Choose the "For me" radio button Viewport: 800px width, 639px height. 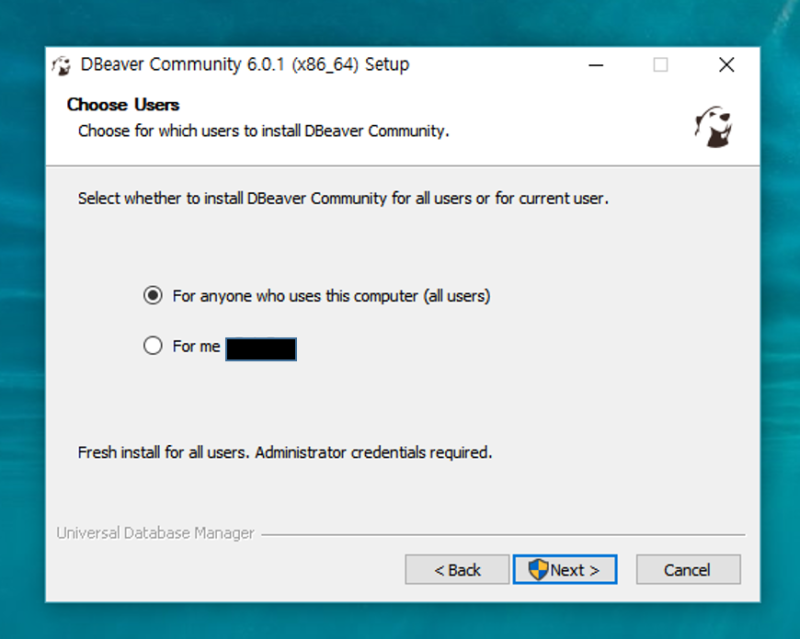(x=153, y=346)
